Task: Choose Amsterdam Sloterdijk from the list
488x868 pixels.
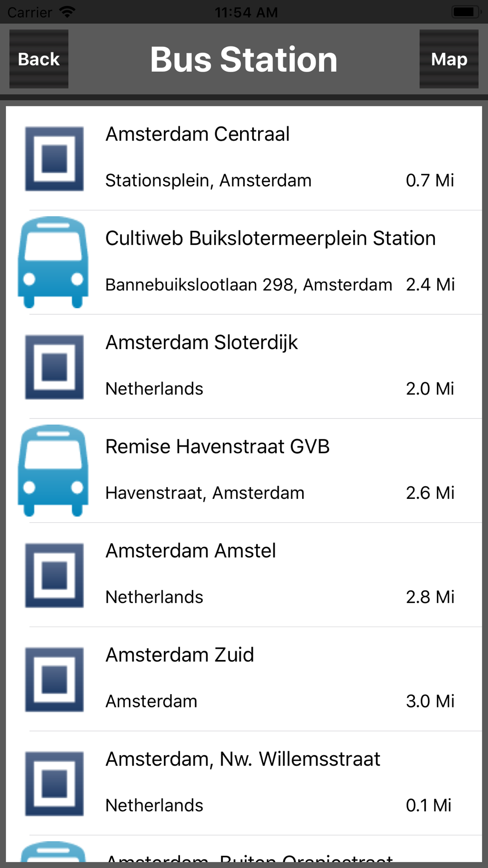Action: [202, 343]
